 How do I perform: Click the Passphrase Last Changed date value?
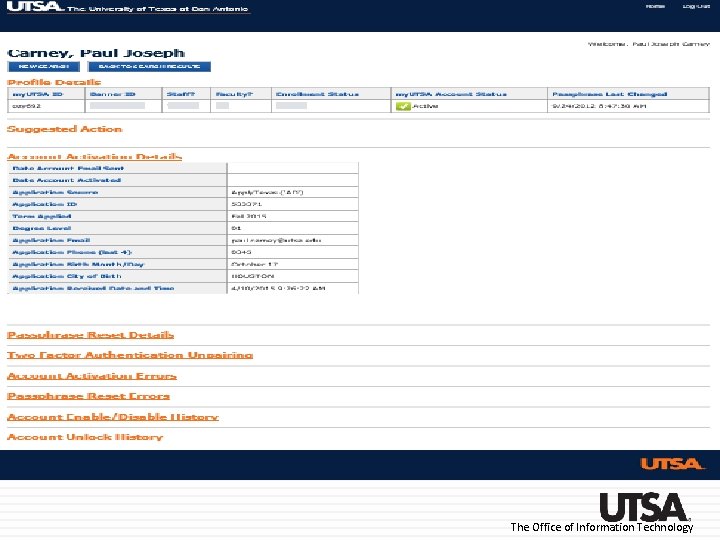pos(599,106)
